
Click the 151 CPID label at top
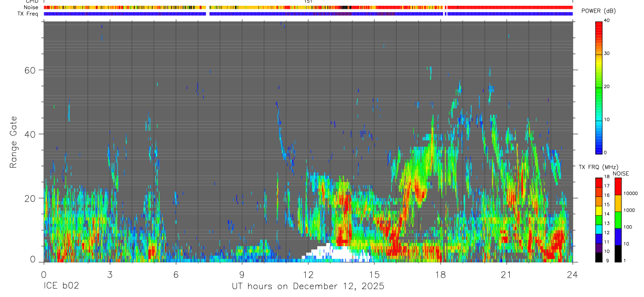click(308, 2)
